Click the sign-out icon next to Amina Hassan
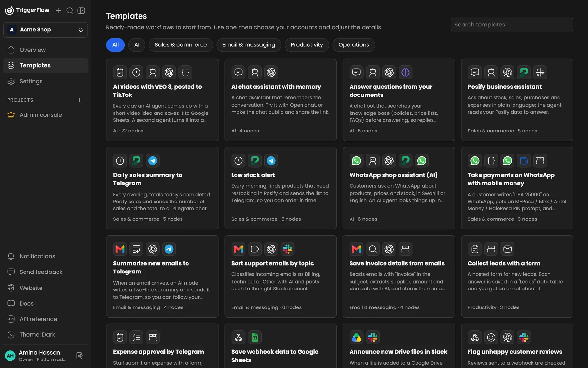Viewport: 588px width, 368px height. point(79,356)
